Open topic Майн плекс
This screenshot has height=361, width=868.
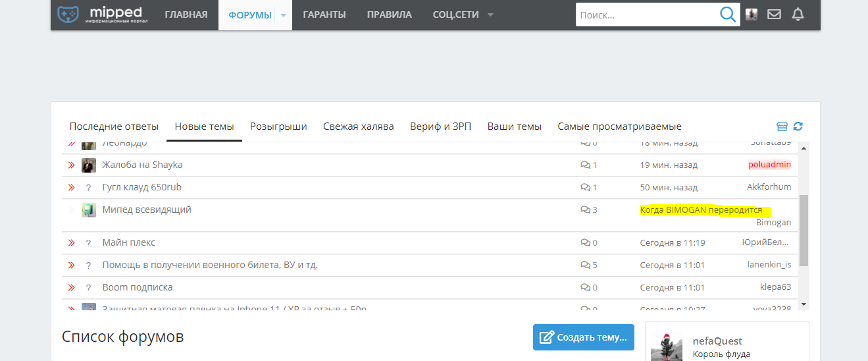[x=129, y=242]
